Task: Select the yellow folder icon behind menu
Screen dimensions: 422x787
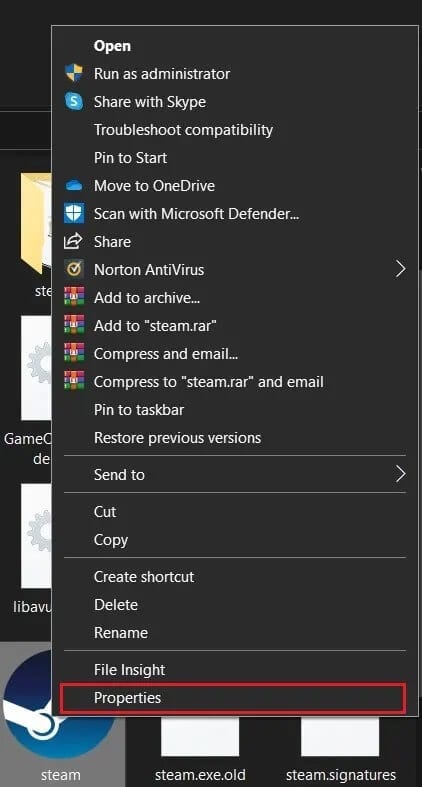Action: coord(36,224)
